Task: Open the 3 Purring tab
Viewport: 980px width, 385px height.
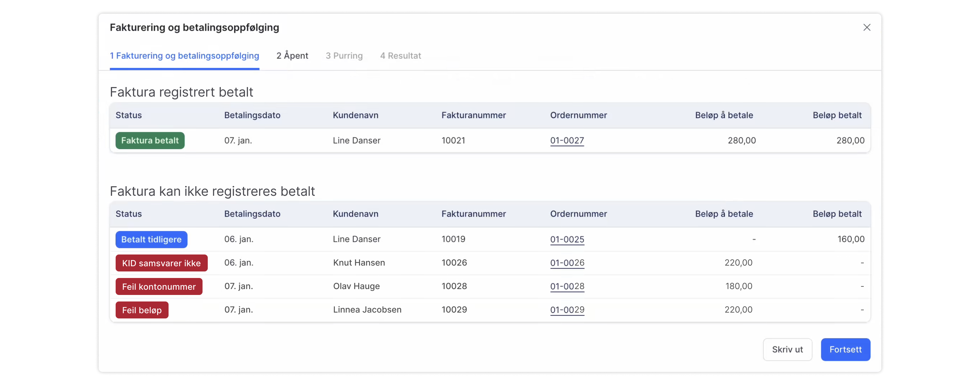Action: click(x=344, y=56)
